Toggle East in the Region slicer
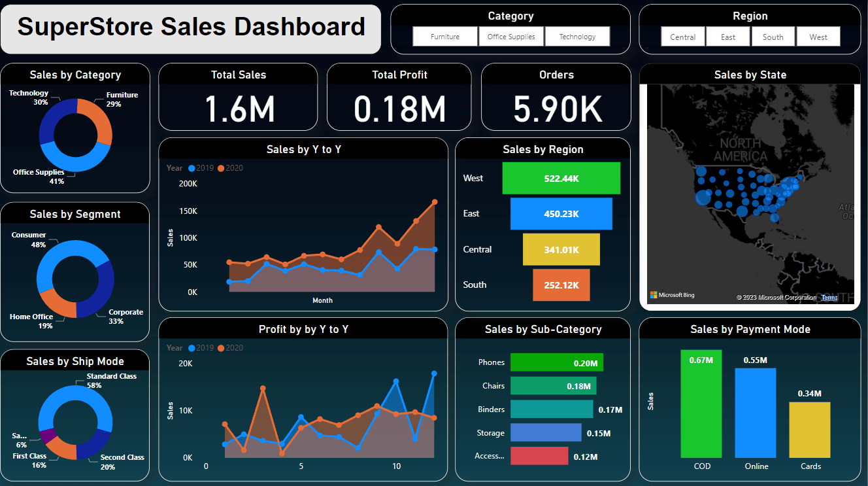The height and width of the screenshot is (486, 868). 728,37
